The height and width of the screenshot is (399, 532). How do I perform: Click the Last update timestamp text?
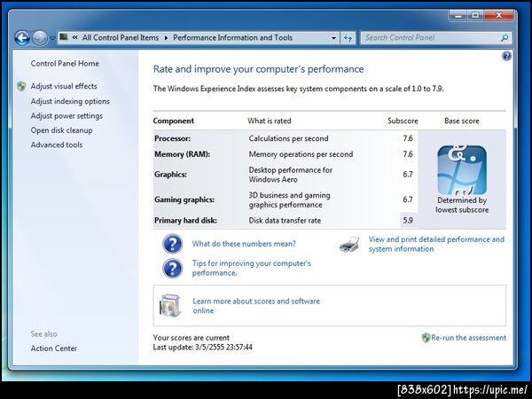[x=202, y=347]
